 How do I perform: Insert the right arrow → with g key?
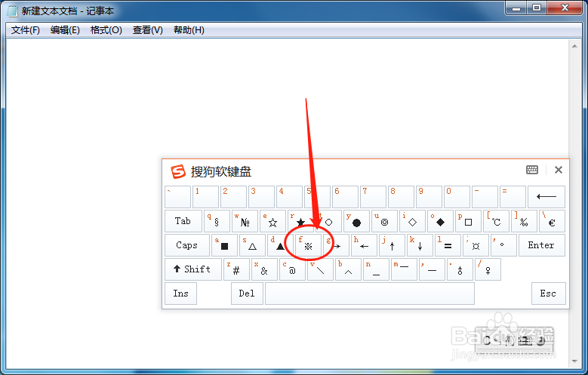336,245
